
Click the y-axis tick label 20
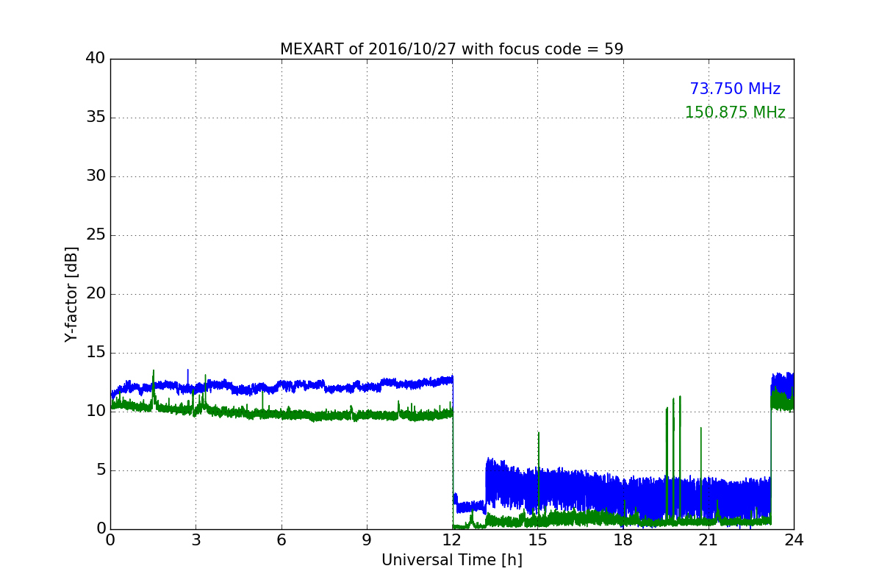[96, 294]
